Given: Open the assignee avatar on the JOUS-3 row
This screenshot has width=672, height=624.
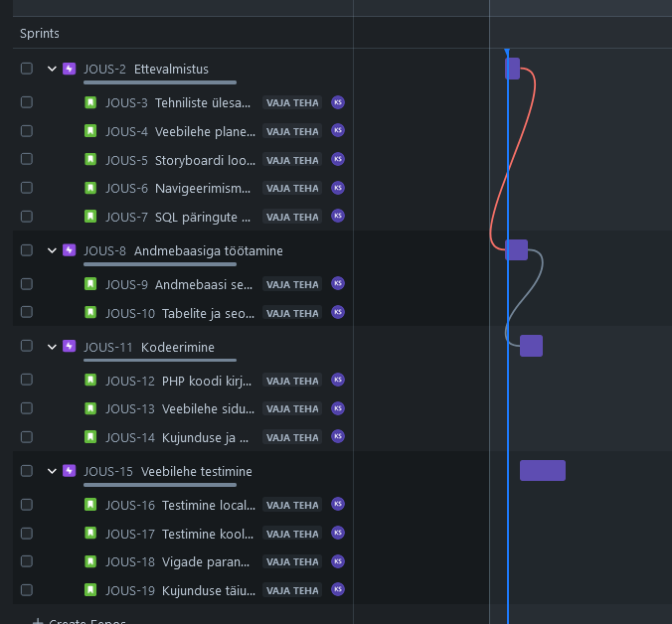Looking at the screenshot, I should (338, 102).
